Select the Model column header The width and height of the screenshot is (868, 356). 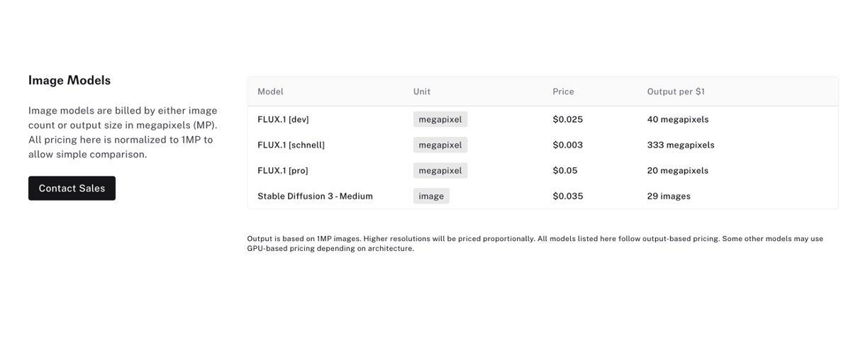point(270,91)
